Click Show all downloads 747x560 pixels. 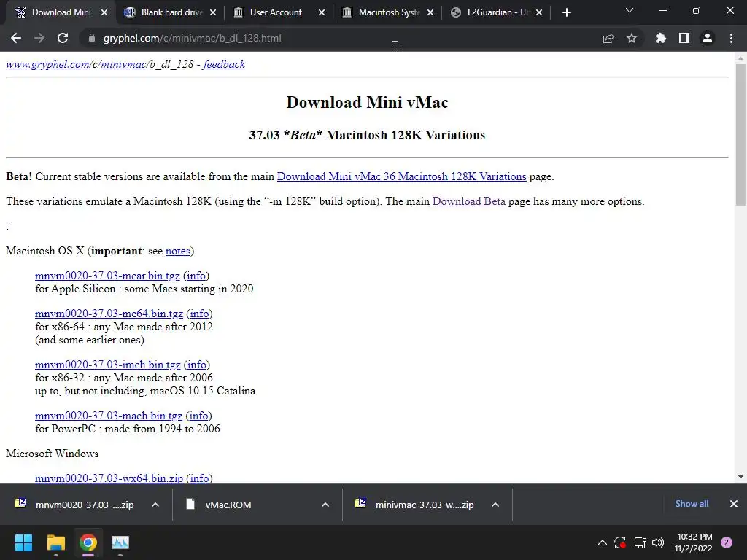[x=692, y=504]
